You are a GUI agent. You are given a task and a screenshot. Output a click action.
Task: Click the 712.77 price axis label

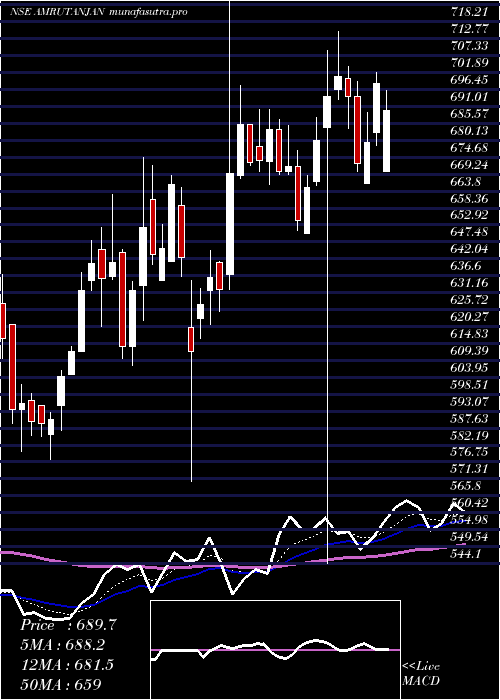click(470, 29)
